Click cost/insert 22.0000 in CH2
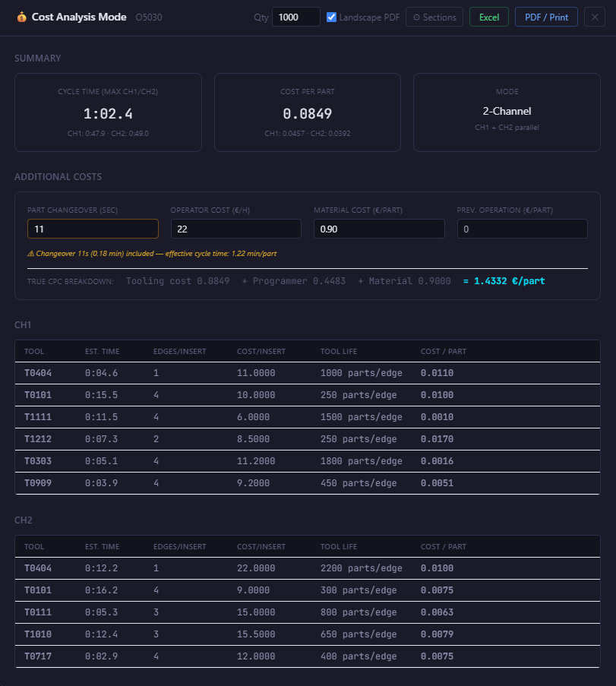616x686 pixels. coord(256,568)
